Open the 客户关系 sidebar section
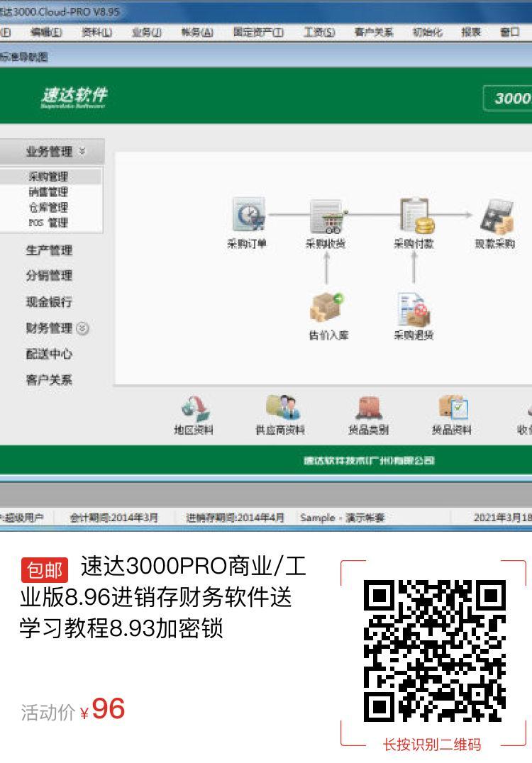532x763 pixels. point(49,379)
